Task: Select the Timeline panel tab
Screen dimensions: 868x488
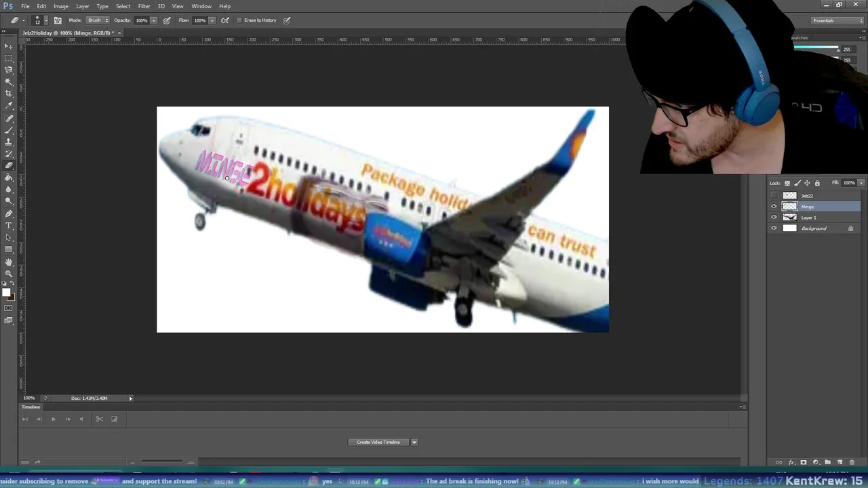Action: click(x=31, y=407)
